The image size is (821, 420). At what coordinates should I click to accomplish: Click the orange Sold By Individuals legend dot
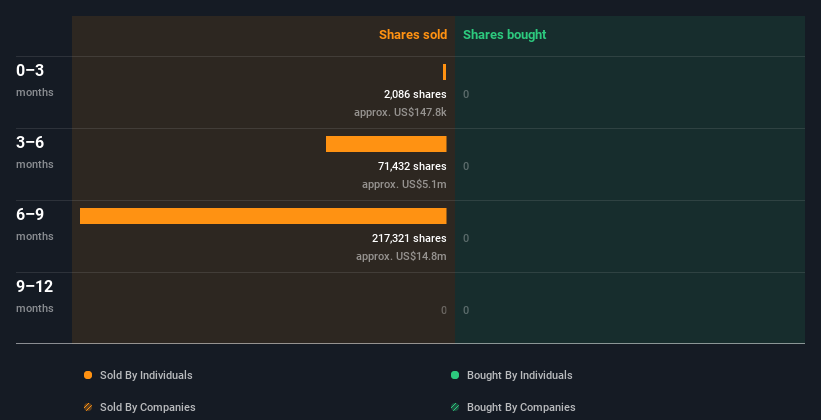88,375
